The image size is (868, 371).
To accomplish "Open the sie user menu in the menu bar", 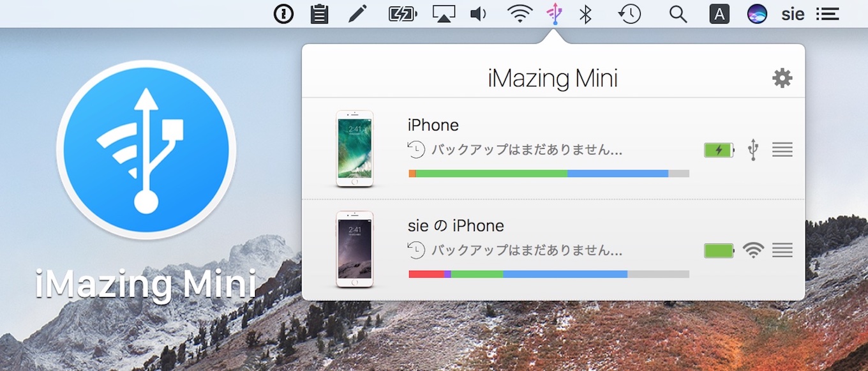I will tap(793, 13).
